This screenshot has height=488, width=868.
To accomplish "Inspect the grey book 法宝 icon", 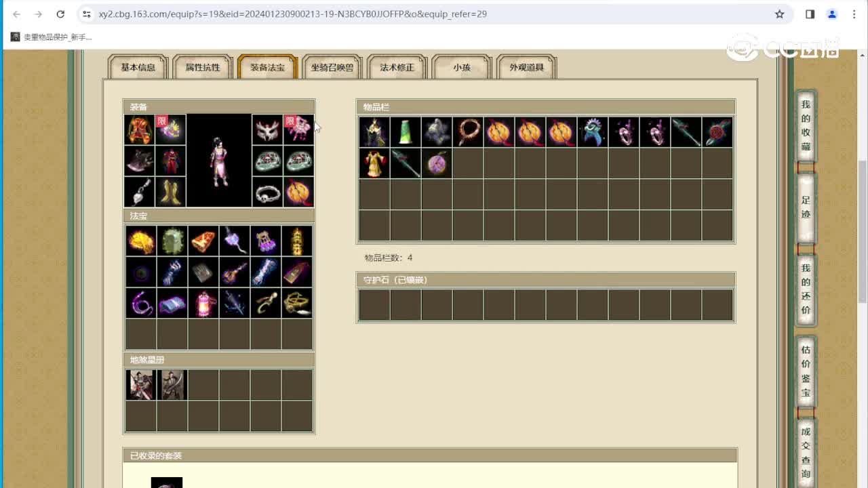I will [203, 272].
